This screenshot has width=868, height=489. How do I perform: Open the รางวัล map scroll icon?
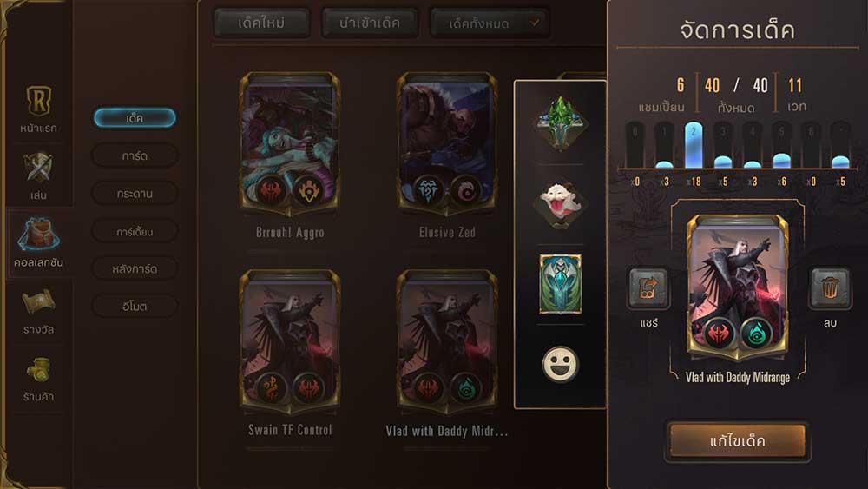[38, 302]
